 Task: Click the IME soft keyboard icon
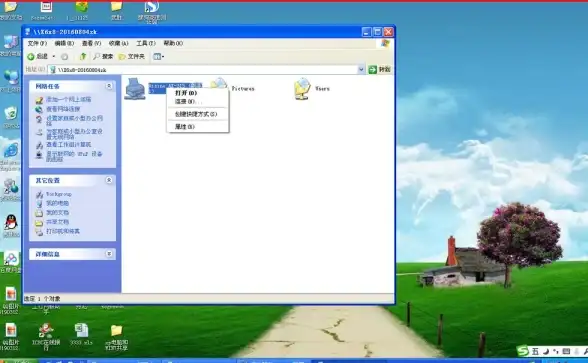(566, 351)
